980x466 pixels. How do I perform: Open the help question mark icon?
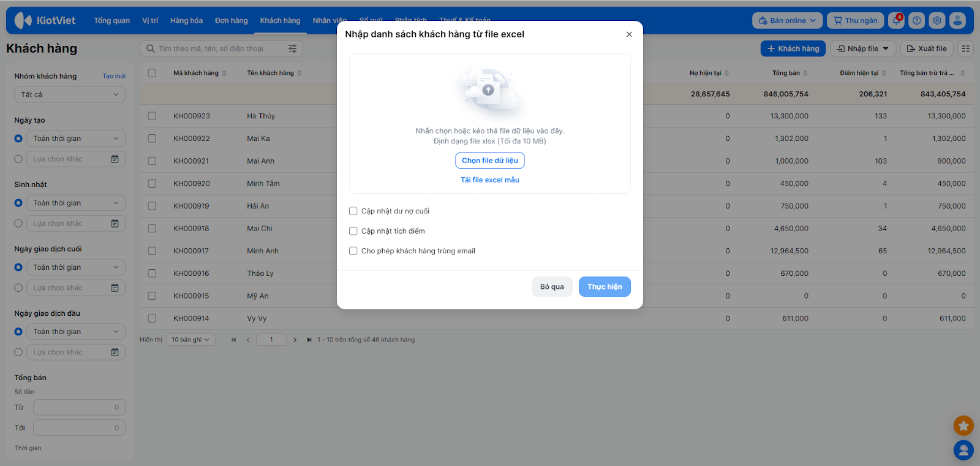coord(916,20)
